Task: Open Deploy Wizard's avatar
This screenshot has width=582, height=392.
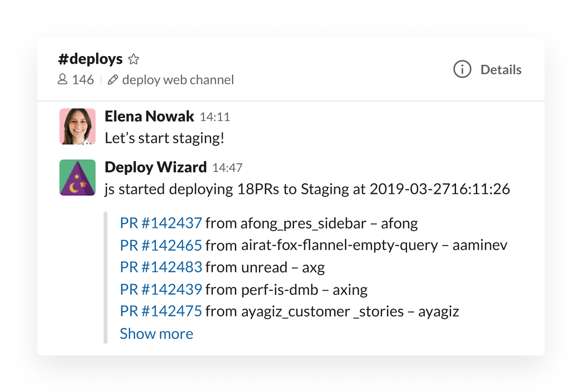Action: [x=77, y=177]
